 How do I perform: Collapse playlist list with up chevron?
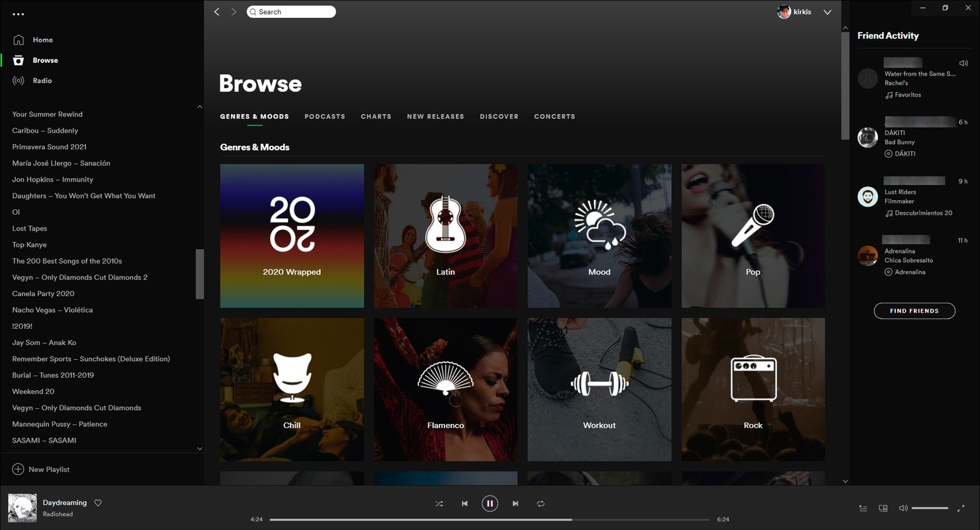click(200, 107)
